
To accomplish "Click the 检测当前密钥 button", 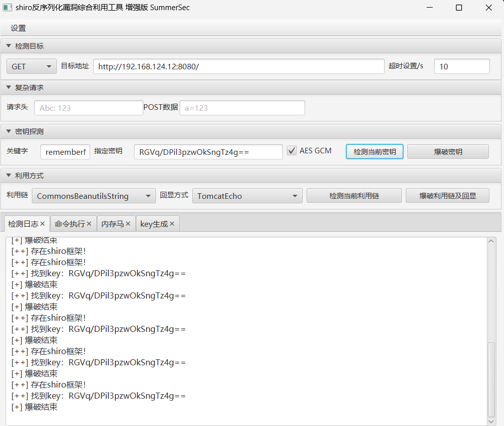I will (374, 152).
